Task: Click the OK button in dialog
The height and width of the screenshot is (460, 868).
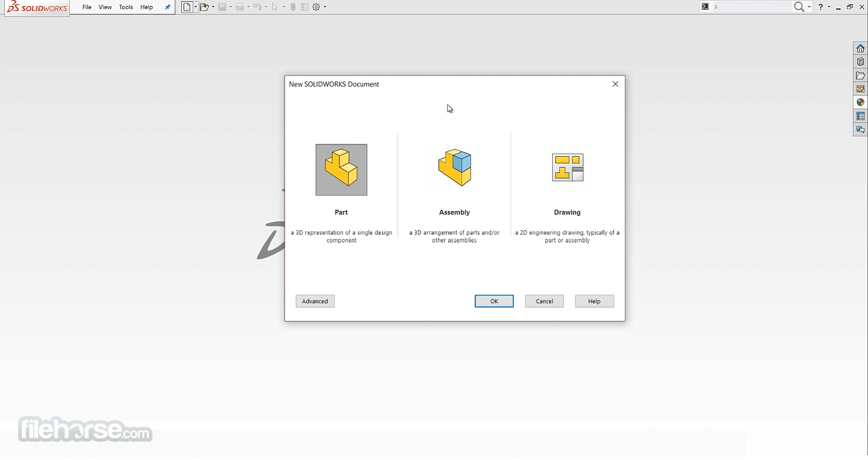Action: (x=494, y=301)
